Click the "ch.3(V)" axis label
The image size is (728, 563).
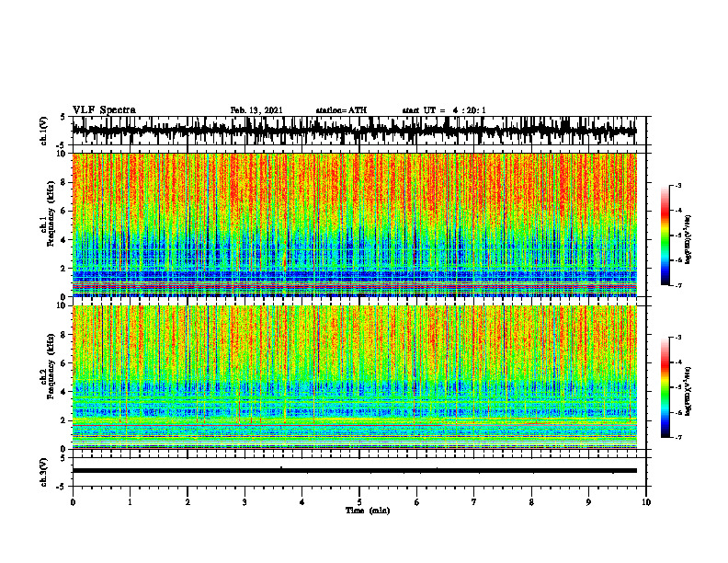point(44,472)
